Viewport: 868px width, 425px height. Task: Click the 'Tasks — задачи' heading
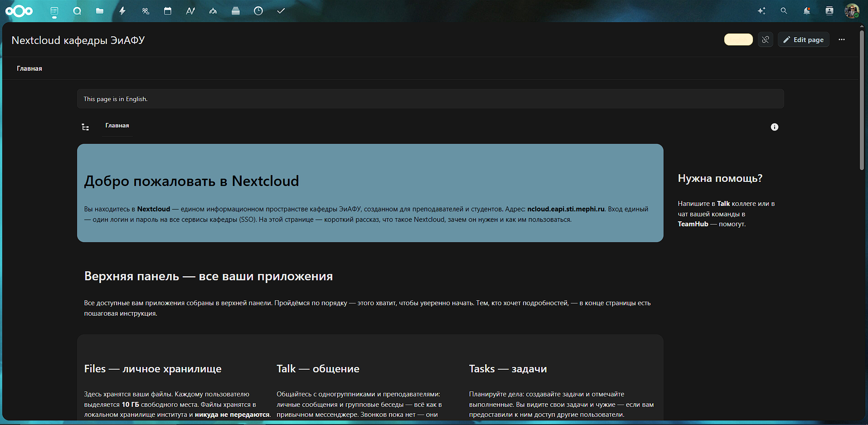pyautogui.click(x=508, y=369)
